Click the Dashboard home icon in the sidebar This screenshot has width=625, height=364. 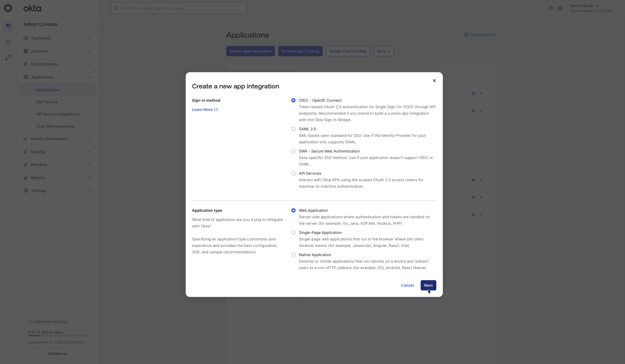[26, 38]
